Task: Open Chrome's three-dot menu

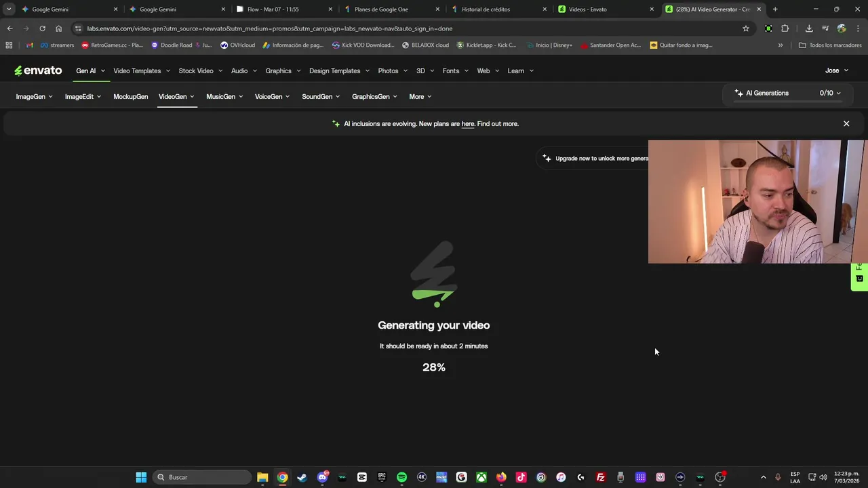Action: tap(858, 28)
